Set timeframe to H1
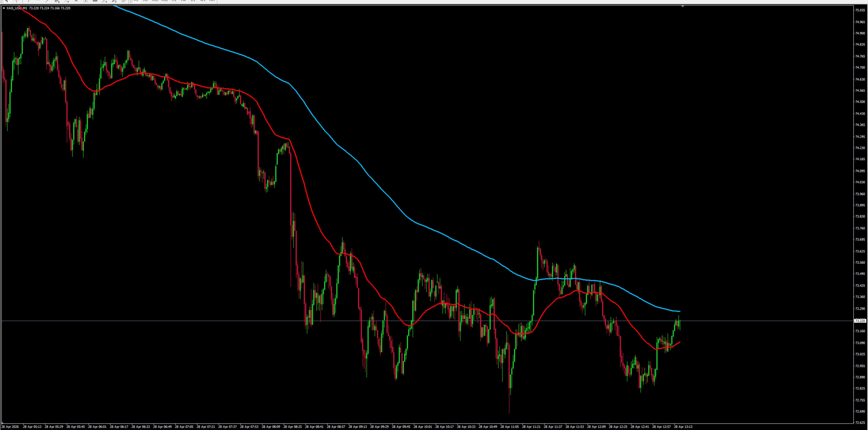 pyautogui.click(x=174, y=1)
